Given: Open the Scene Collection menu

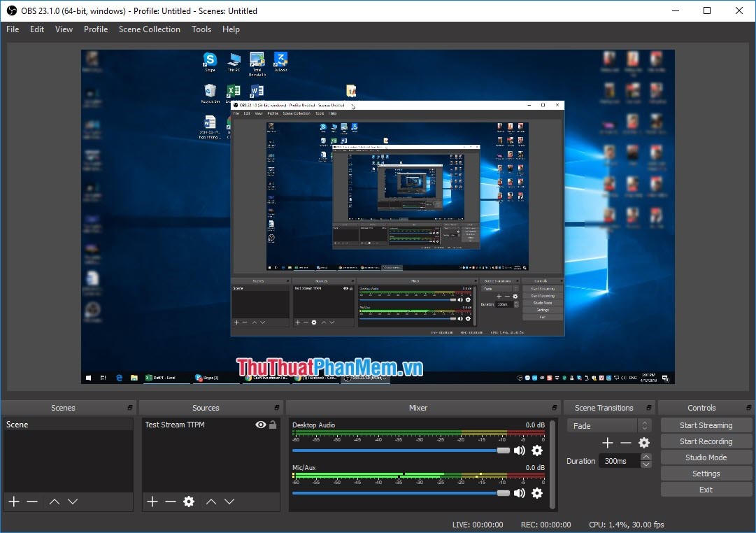Looking at the screenshot, I should click(149, 29).
